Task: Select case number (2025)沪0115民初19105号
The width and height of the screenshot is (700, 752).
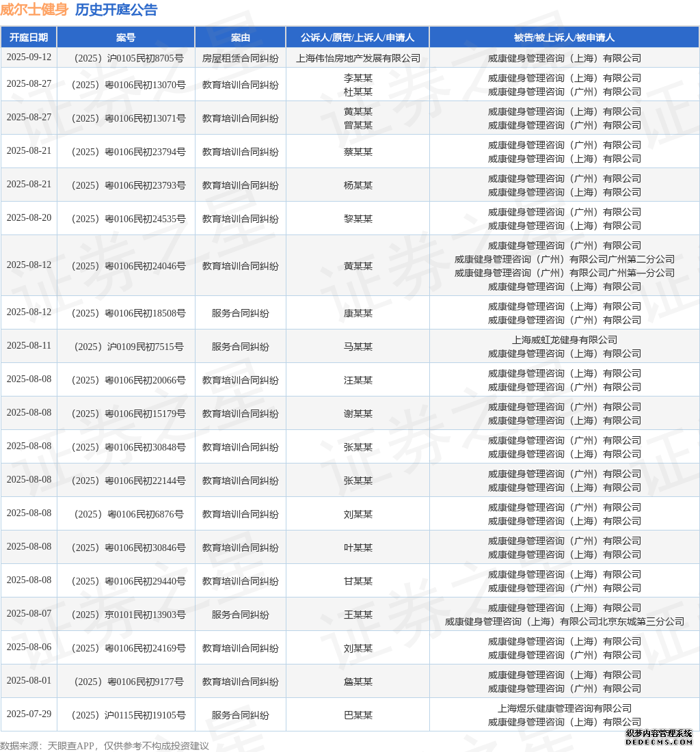Action: coord(129,716)
